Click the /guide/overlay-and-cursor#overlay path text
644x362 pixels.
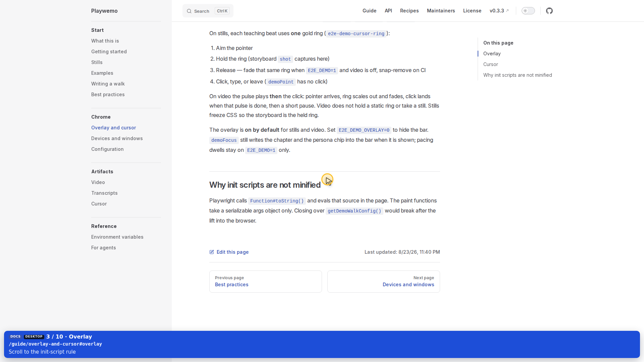tap(55, 344)
